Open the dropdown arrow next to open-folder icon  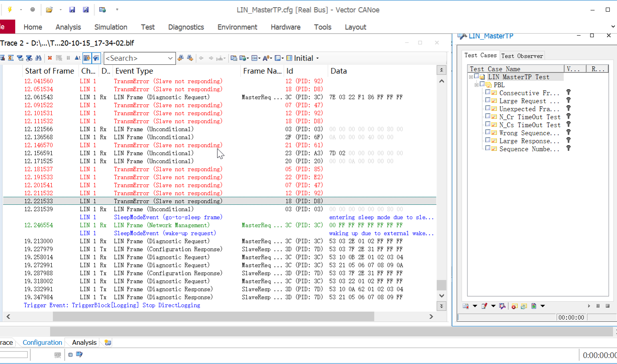[x=60, y=10]
